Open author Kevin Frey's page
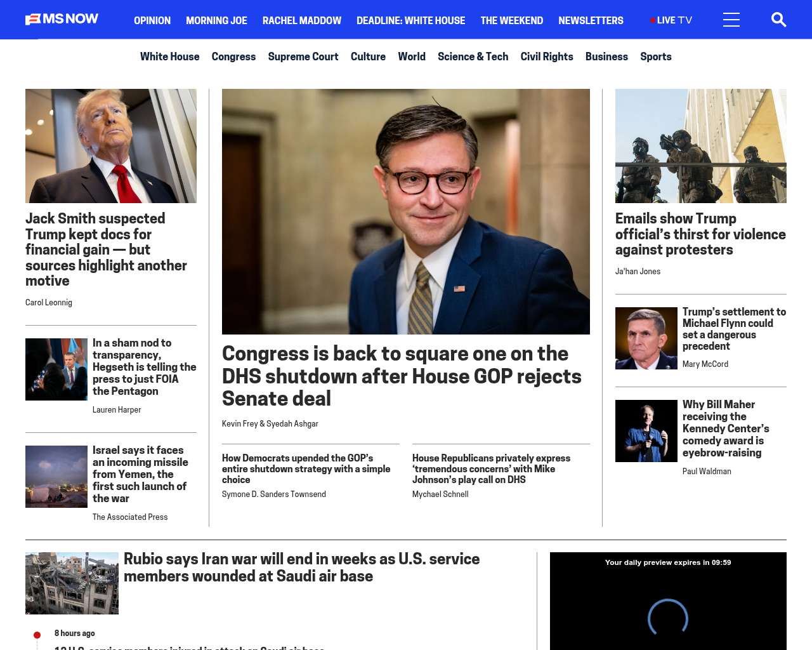The height and width of the screenshot is (650, 812). click(240, 424)
